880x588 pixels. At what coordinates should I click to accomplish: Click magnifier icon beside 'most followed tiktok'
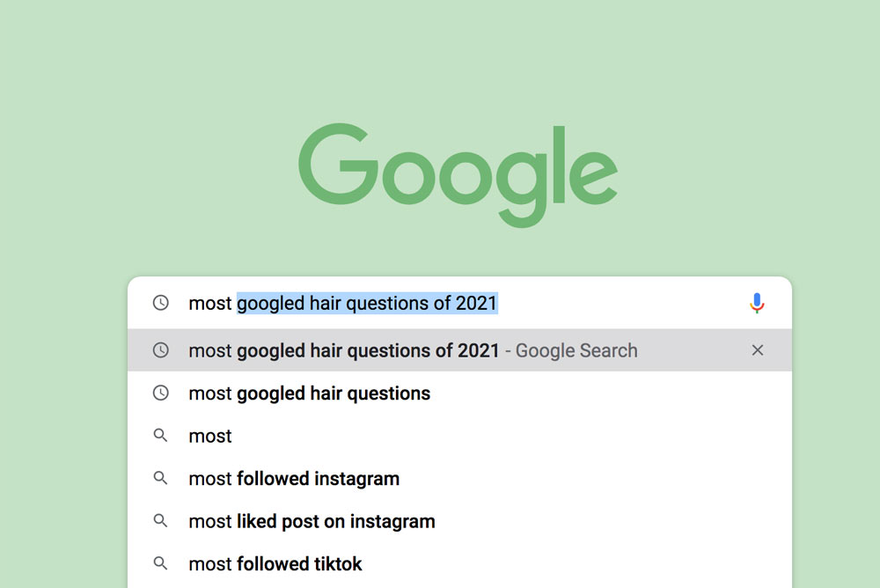pos(160,563)
